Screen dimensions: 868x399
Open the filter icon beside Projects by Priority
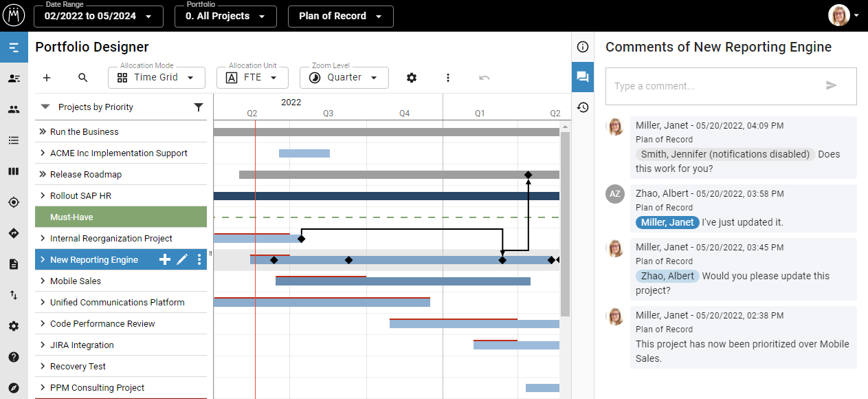coord(199,107)
